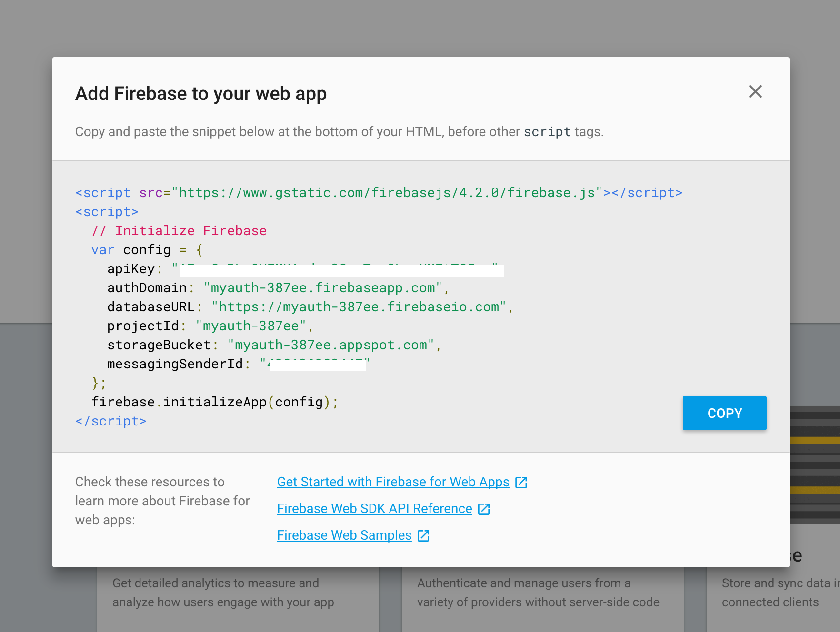840x632 pixels.
Task: Click the var config declaration line
Action: tap(147, 250)
